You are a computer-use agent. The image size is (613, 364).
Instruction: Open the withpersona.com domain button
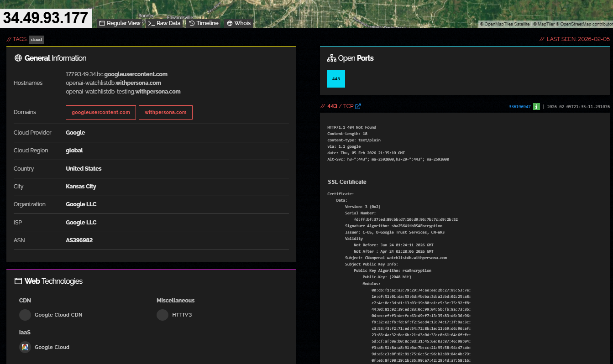click(165, 112)
